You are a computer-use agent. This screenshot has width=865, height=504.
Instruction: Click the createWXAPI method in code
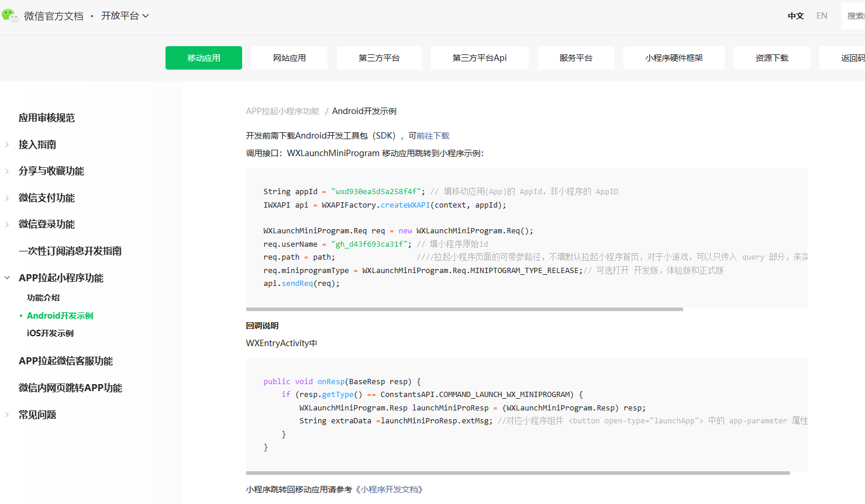pyautogui.click(x=405, y=205)
